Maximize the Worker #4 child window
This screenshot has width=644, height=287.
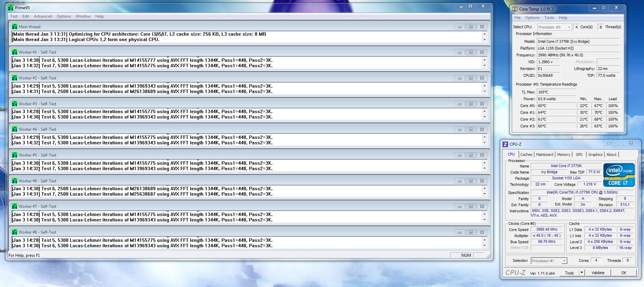pyautogui.click(x=471, y=129)
